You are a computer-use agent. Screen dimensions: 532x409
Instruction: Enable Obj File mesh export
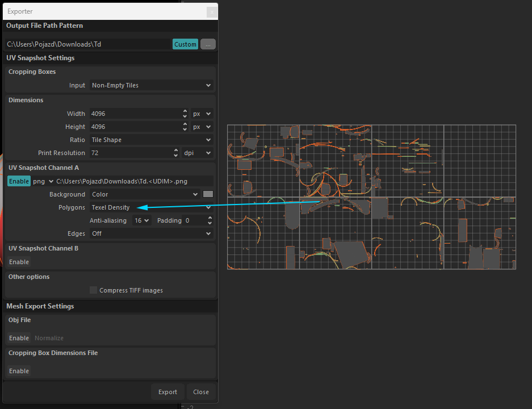coord(19,338)
